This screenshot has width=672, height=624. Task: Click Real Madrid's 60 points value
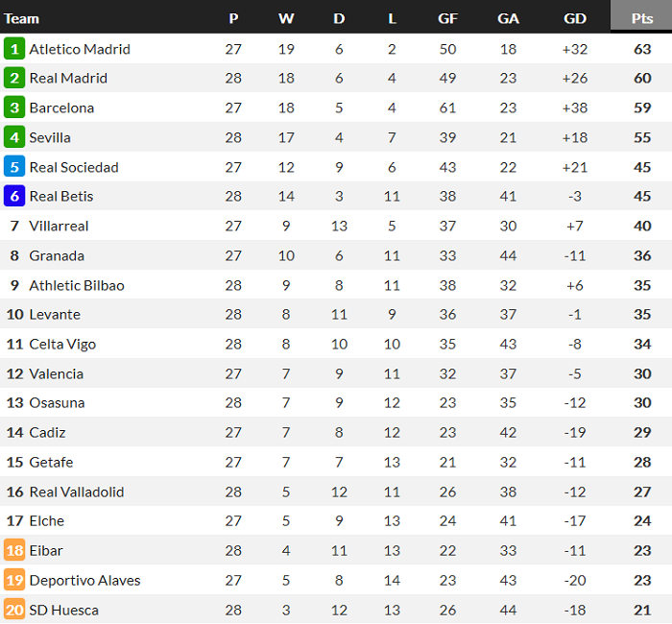642,79
